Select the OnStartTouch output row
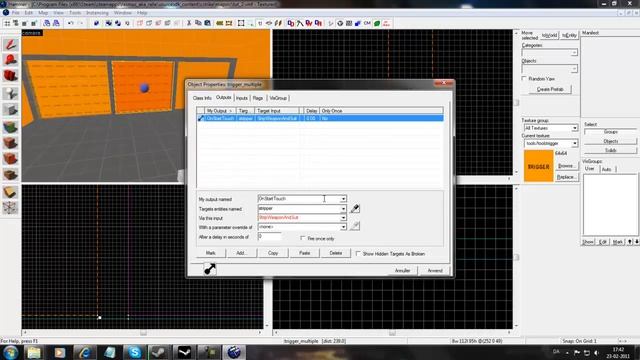This screenshot has width=640, height=360. [x=320, y=118]
